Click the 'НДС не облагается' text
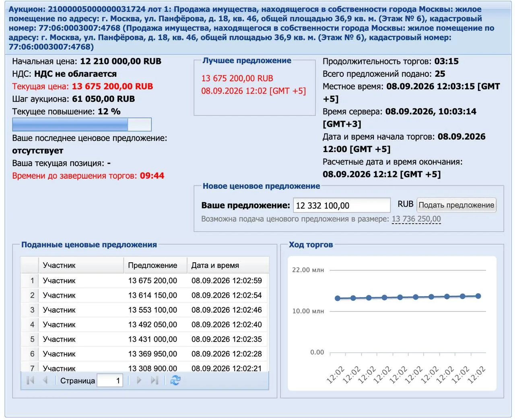515x420 pixels. (x=75, y=74)
